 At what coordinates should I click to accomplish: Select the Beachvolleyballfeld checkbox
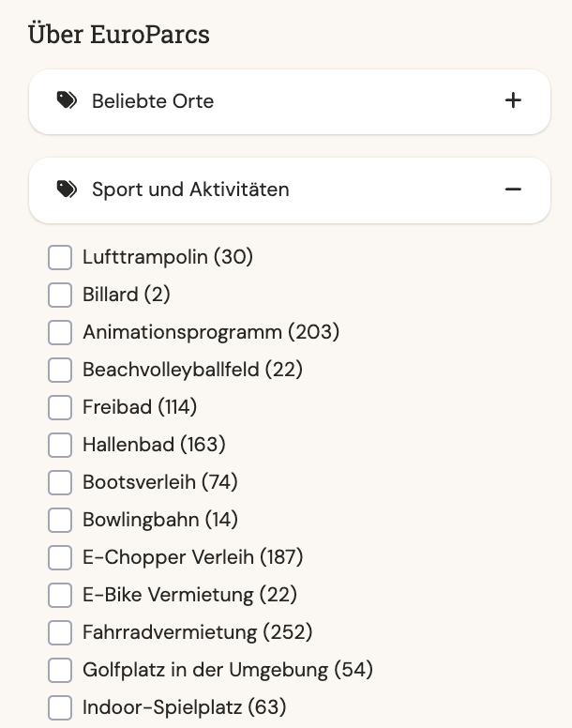[x=60, y=370]
